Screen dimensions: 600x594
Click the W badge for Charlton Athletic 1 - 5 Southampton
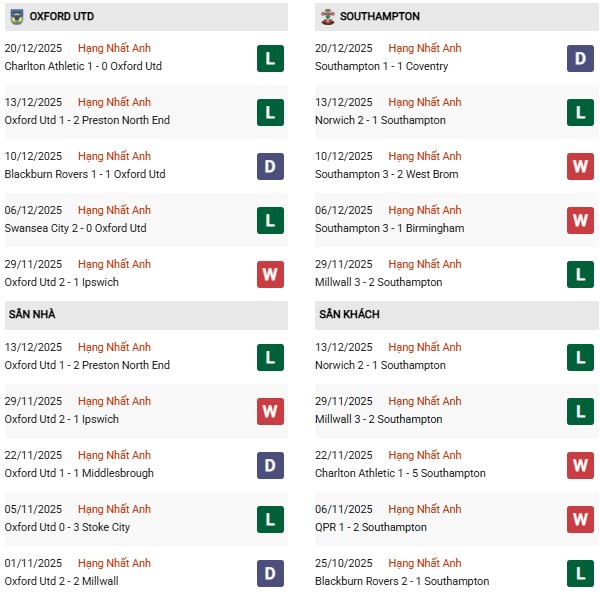581,465
